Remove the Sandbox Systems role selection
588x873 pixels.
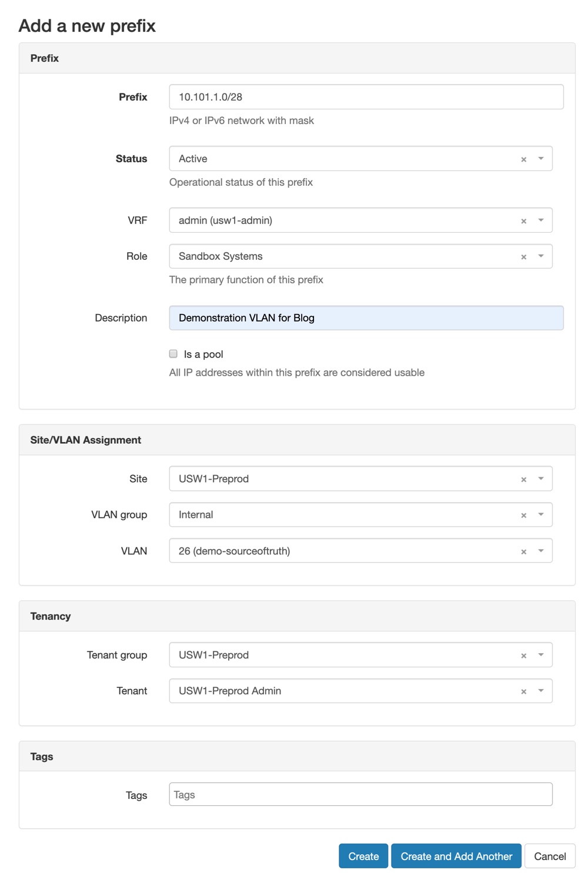point(523,257)
